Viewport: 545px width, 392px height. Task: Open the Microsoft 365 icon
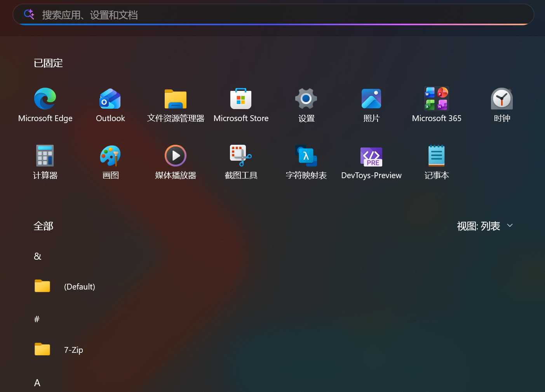(x=437, y=99)
